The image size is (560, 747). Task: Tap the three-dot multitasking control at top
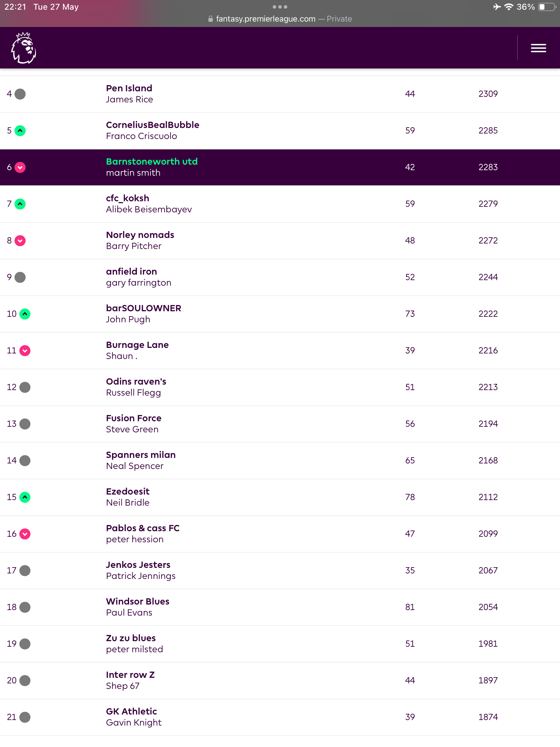(x=280, y=7)
